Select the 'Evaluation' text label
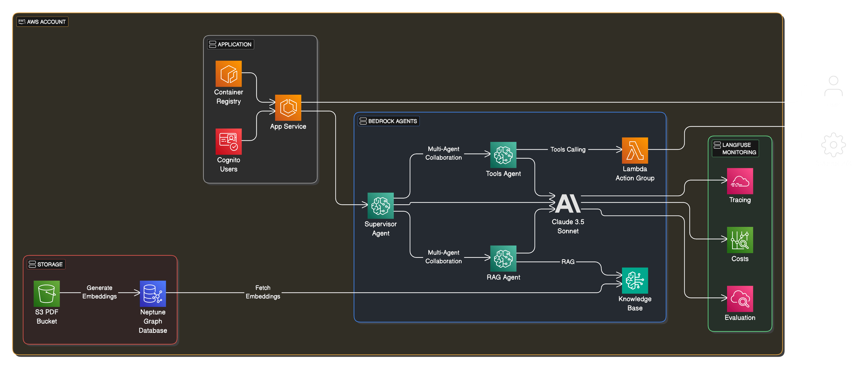868x368 pixels. tap(740, 318)
